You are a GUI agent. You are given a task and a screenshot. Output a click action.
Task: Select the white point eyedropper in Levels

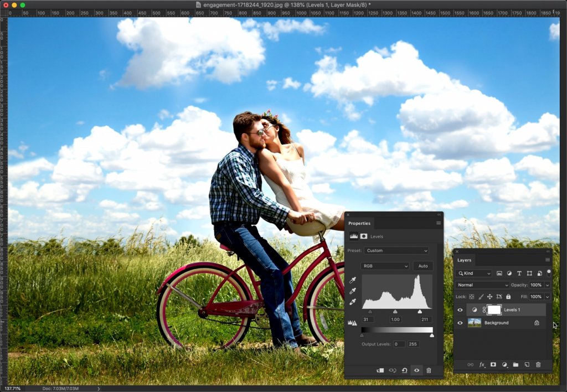(x=353, y=301)
